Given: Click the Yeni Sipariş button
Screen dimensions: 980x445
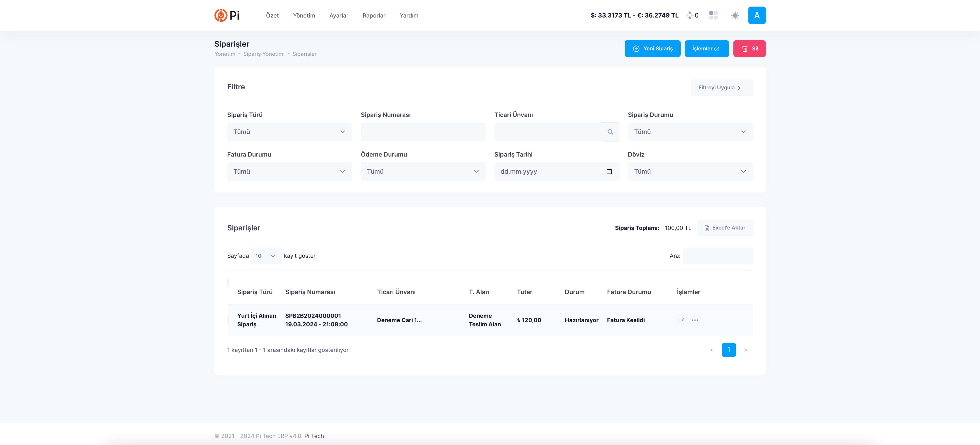Looking at the screenshot, I should pyautogui.click(x=652, y=49).
